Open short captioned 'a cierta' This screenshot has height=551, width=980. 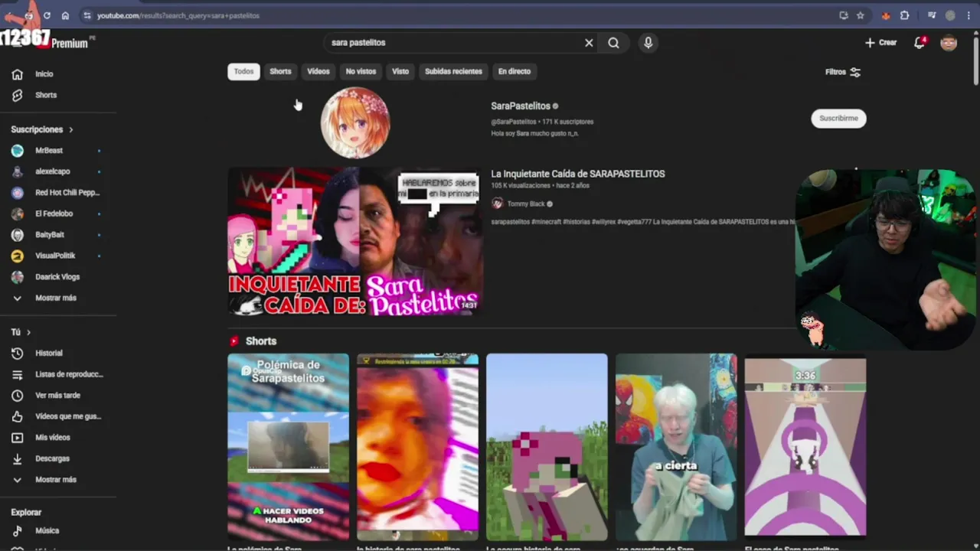[x=676, y=447]
